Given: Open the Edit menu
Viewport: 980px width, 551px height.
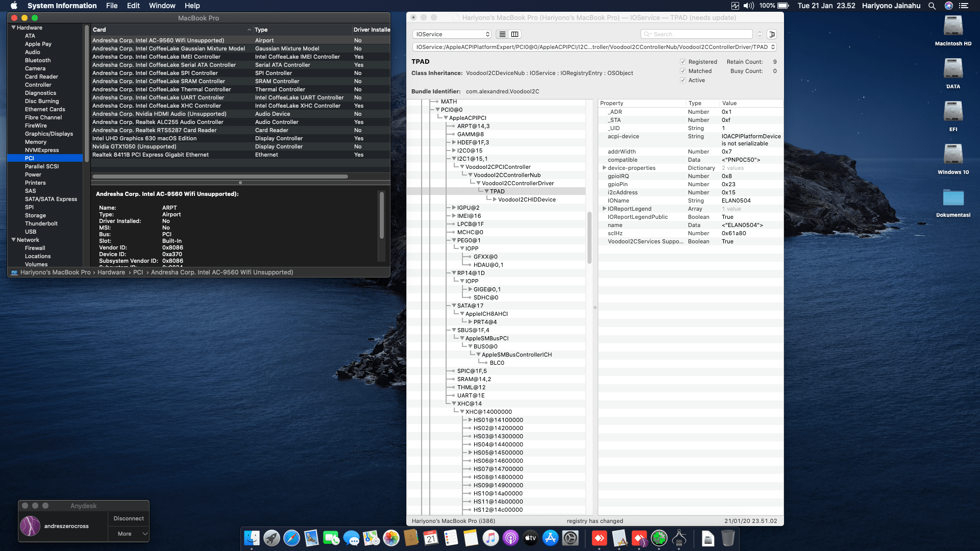Looking at the screenshot, I should 133,6.
